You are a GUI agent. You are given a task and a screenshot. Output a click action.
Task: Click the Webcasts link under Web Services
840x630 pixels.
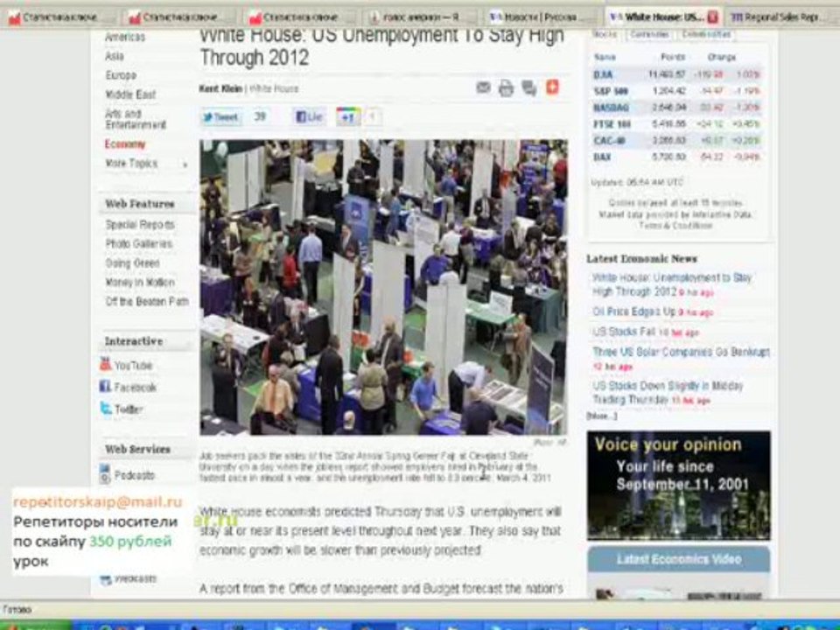point(129,578)
